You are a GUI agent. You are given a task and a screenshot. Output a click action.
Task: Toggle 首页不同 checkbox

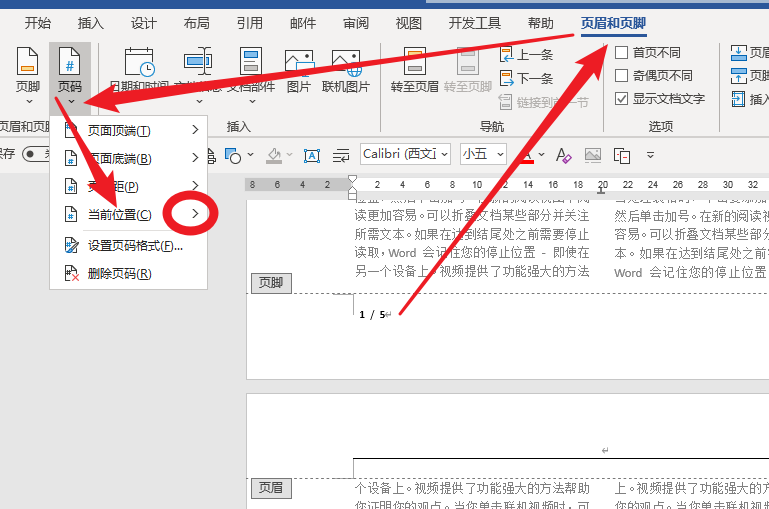[621, 52]
